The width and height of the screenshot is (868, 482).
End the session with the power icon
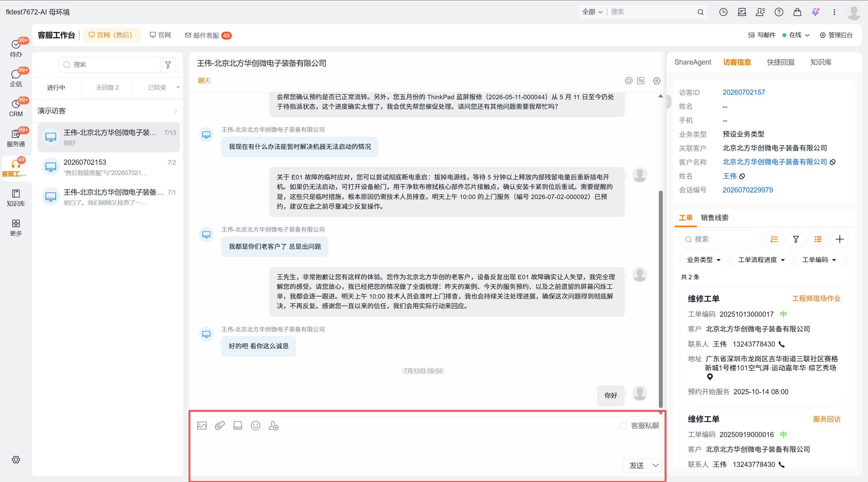629,81
